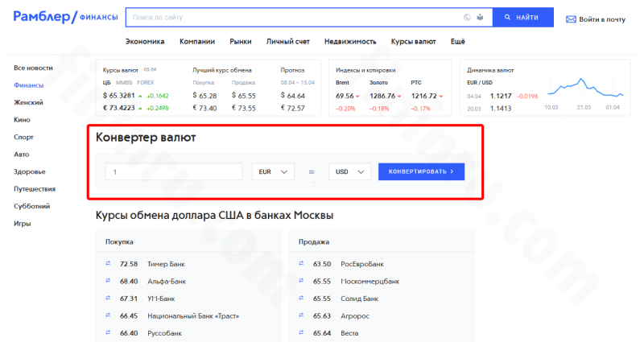Select the ММВБ rates tab
Viewport: 644px width, 342px height.
(124, 83)
